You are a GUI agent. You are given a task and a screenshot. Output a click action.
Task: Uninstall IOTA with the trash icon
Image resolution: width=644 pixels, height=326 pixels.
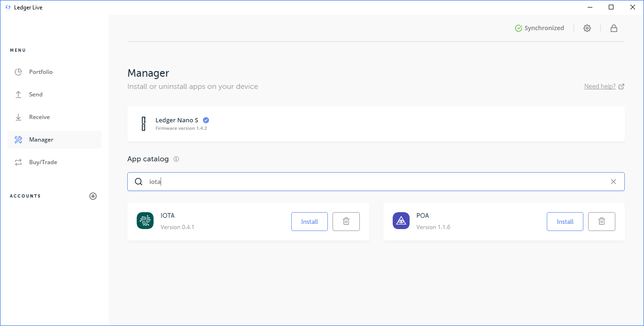click(346, 222)
